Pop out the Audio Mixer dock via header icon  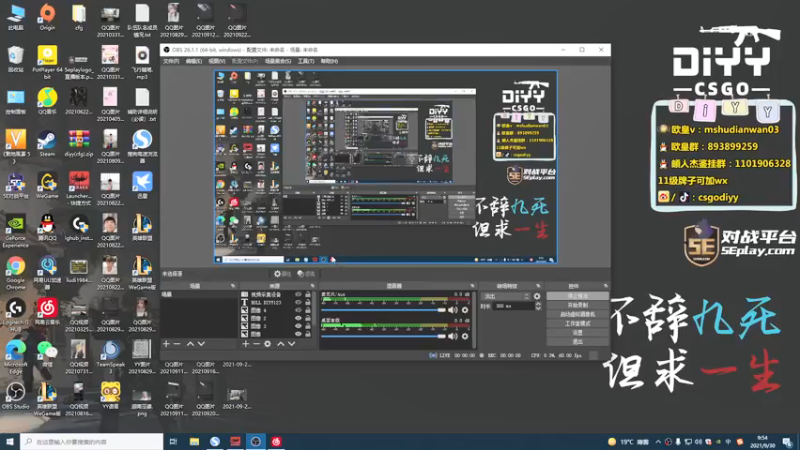point(472,286)
